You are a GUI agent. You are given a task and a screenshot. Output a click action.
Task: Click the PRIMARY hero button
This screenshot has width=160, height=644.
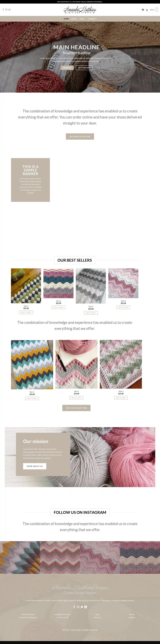coord(67,68)
